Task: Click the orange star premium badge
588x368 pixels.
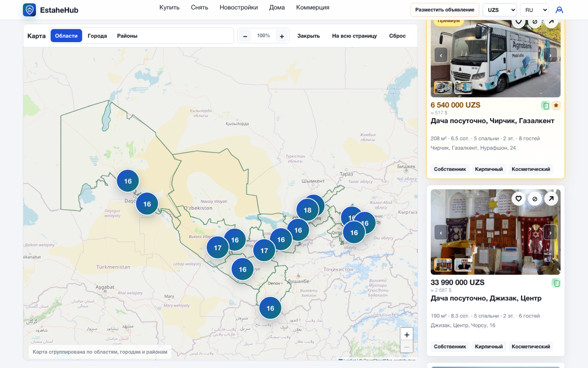Action: [x=556, y=105]
